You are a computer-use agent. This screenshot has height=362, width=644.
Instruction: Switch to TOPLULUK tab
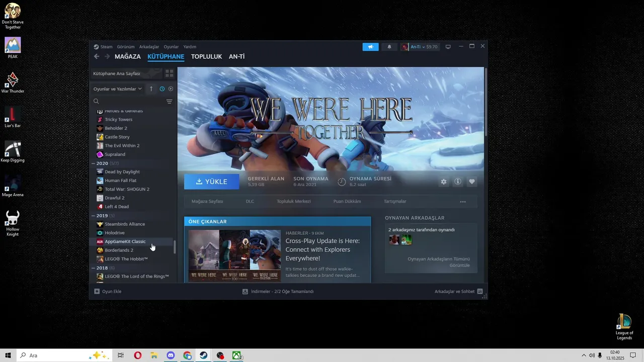206,57
